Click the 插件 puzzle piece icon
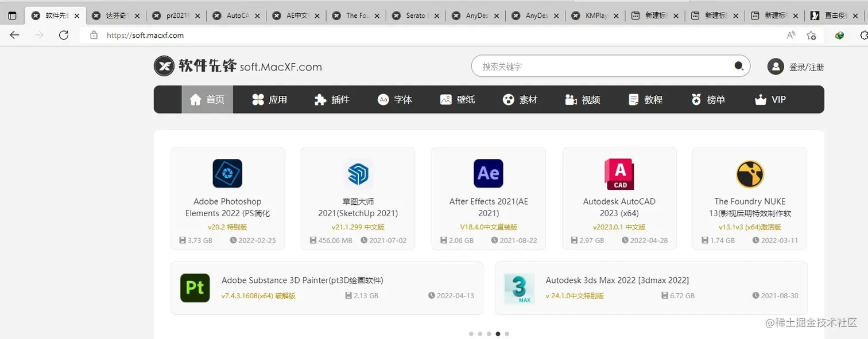 (320, 100)
